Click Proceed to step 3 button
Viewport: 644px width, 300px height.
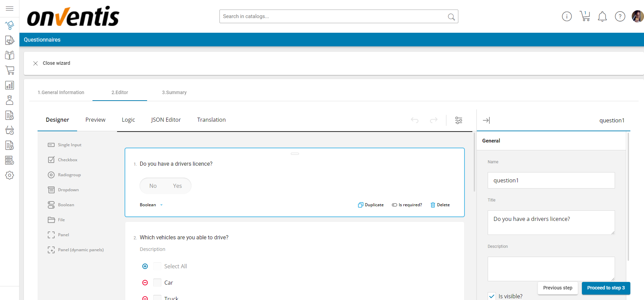pos(606,288)
